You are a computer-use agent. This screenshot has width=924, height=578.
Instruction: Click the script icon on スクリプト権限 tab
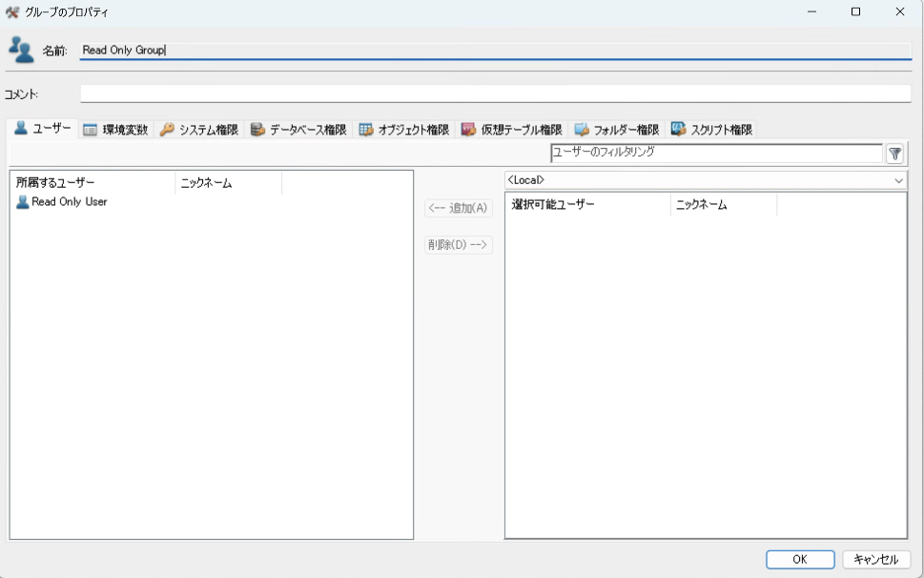click(679, 129)
